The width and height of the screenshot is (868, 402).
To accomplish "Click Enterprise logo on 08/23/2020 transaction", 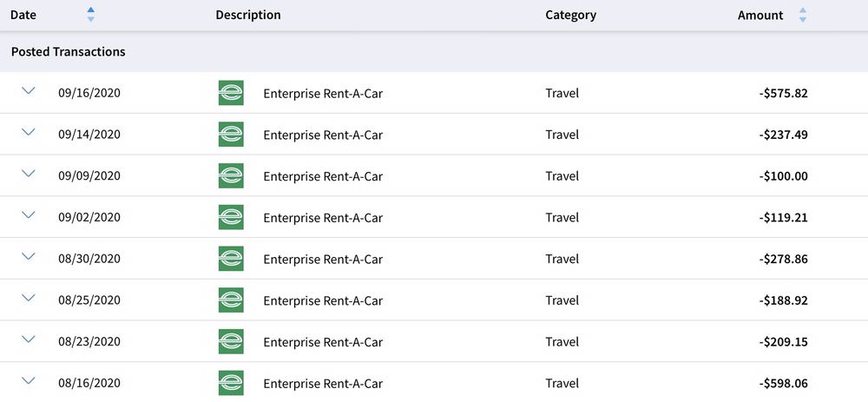I will 231,341.
